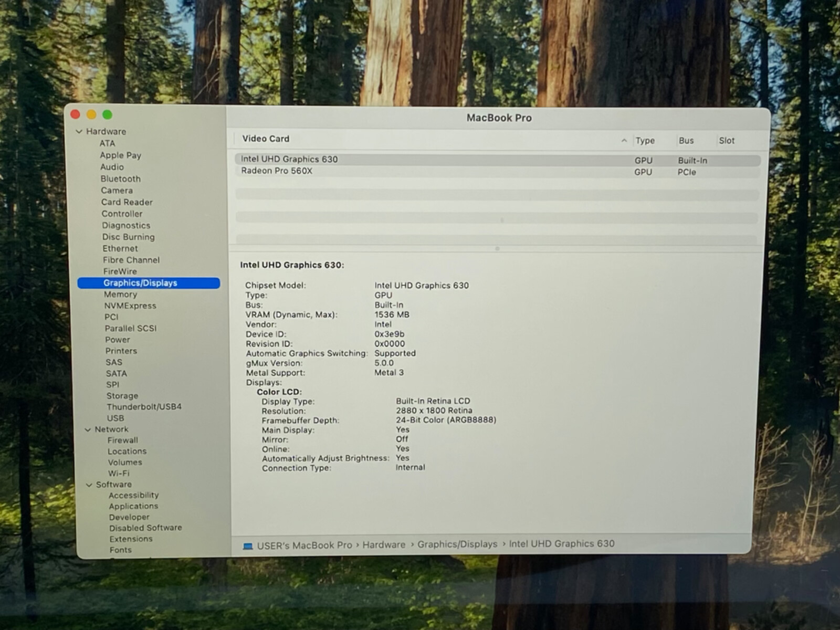Click the sort direction arrow in header

coord(624,141)
